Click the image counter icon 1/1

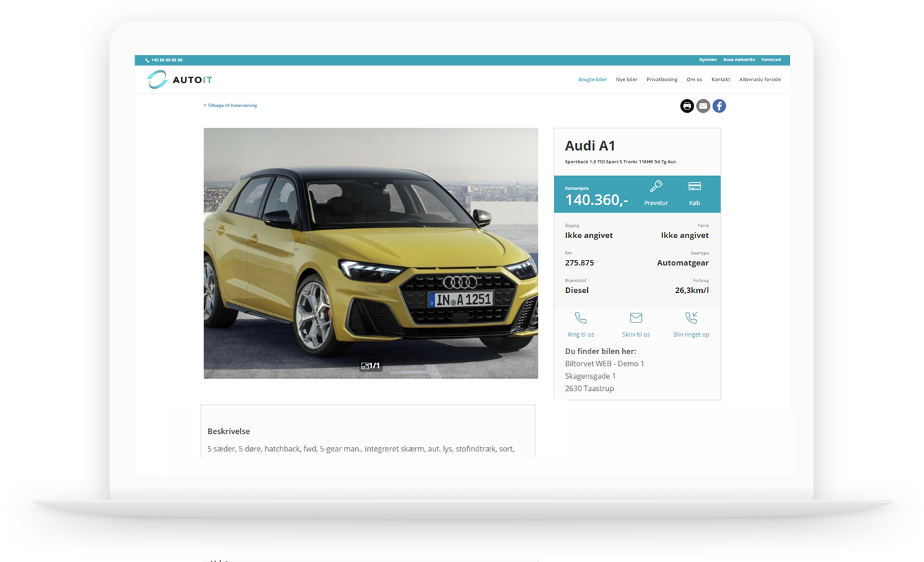tap(370, 366)
